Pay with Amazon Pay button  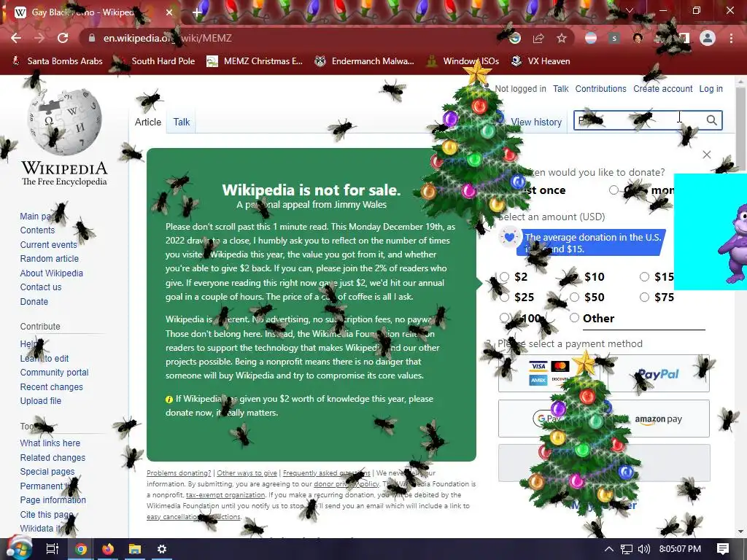pyautogui.click(x=659, y=419)
